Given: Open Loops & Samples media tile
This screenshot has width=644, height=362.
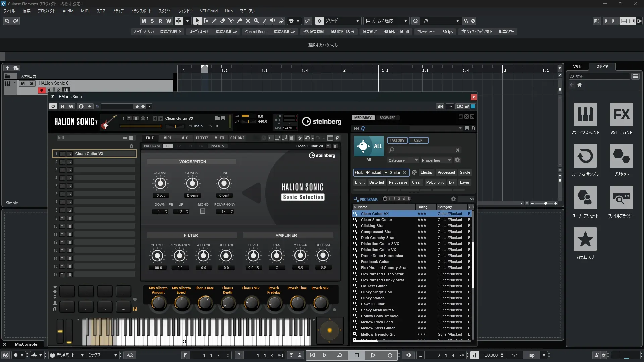Looking at the screenshot, I should pyautogui.click(x=585, y=156).
